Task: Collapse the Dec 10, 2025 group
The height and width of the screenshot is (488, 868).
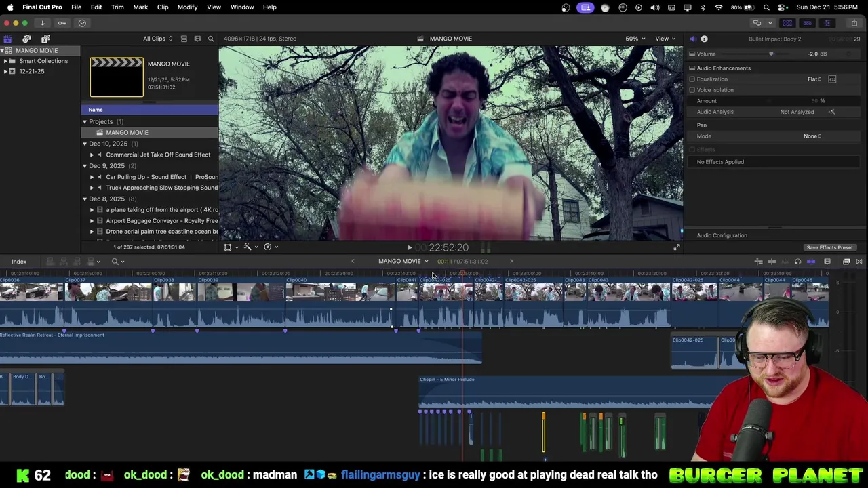Action: pyautogui.click(x=85, y=144)
